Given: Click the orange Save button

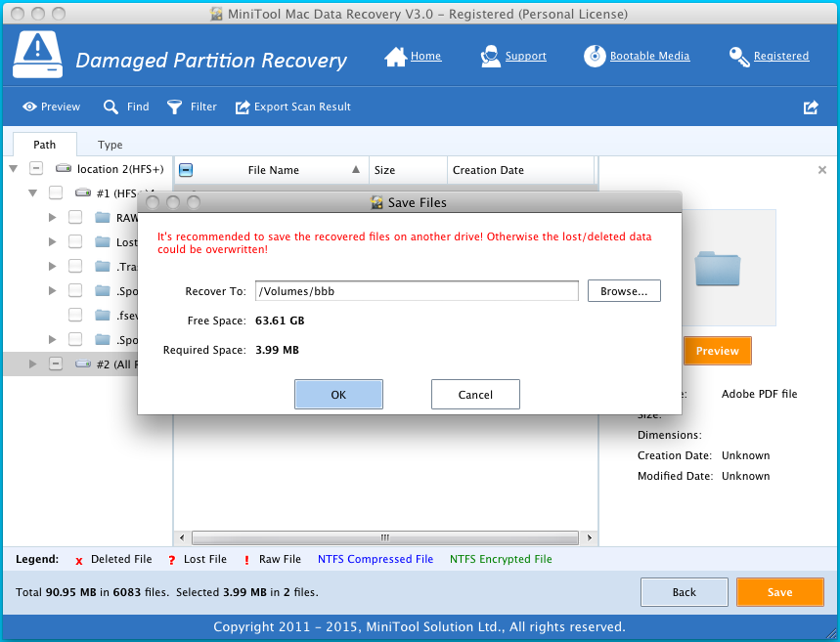Looking at the screenshot, I should [780, 592].
